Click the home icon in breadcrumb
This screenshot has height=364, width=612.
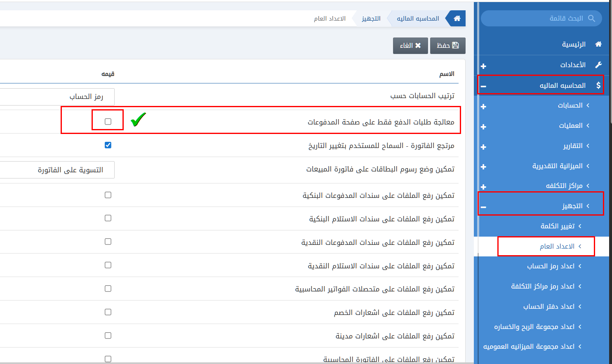point(457,19)
